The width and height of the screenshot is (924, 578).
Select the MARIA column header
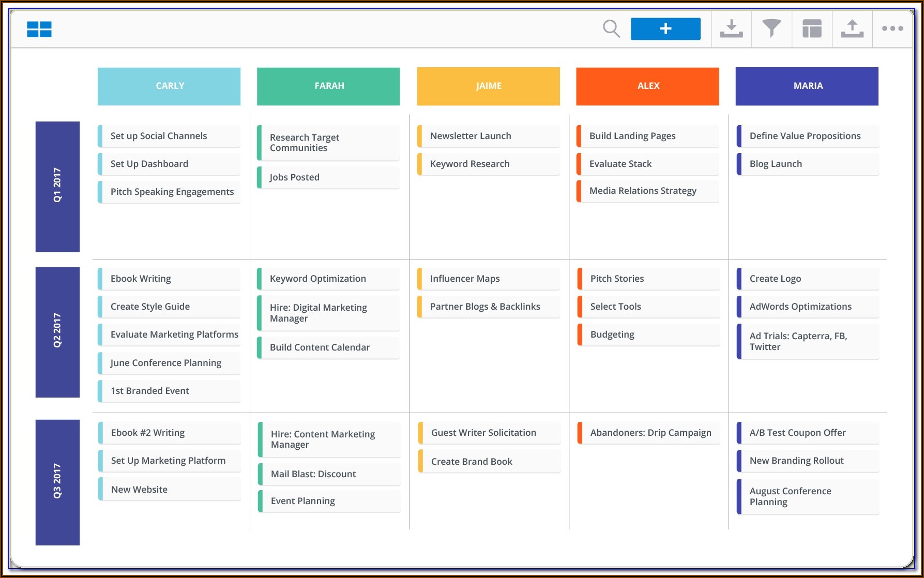(807, 86)
